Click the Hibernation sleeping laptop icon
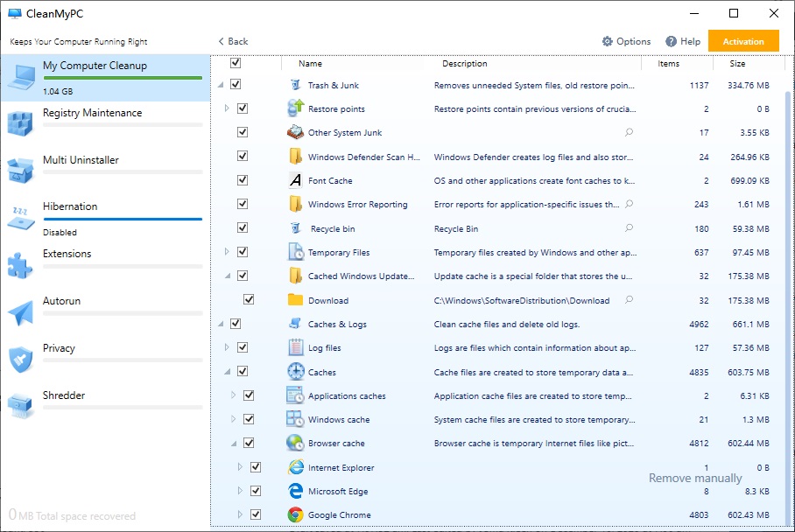 point(20,218)
